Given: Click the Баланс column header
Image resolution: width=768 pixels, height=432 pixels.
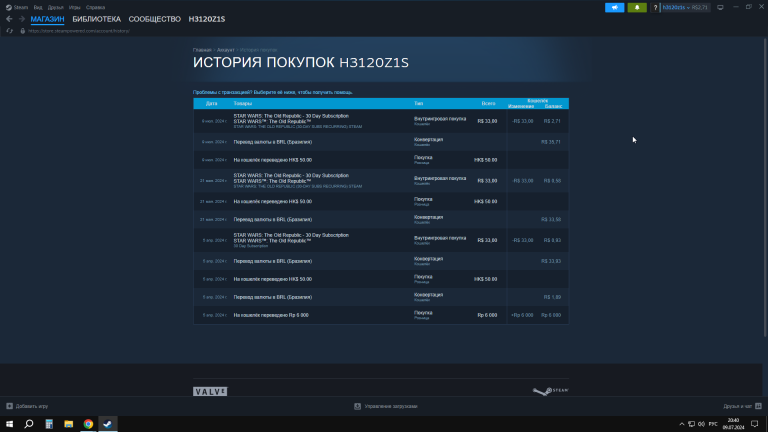Looking at the screenshot, I should [x=553, y=106].
